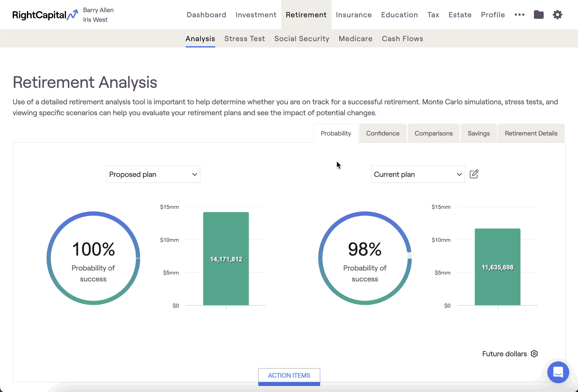This screenshot has width=578, height=392.
Task: Open Future dollars gear settings
Action: click(534, 354)
